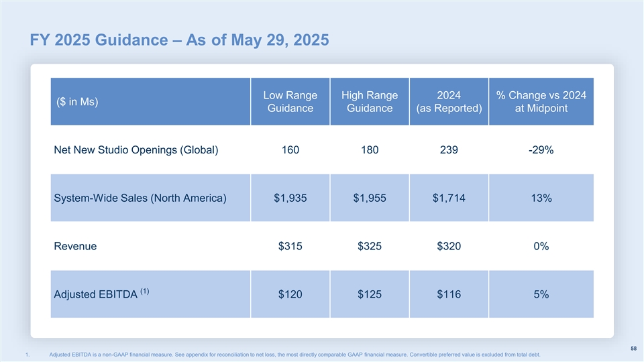
Task: Click the 'System-Wide Sales (North America)' row label
Action: pyautogui.click(x=140, y=198)
